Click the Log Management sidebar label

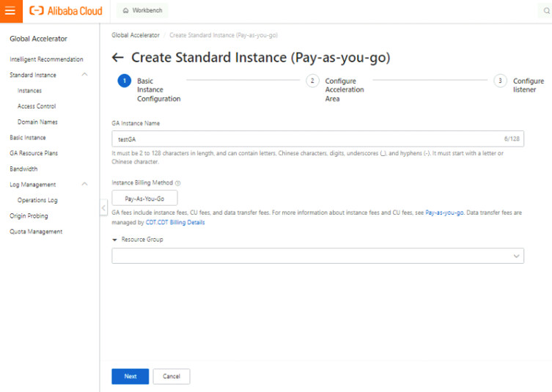tap(33, 185)
